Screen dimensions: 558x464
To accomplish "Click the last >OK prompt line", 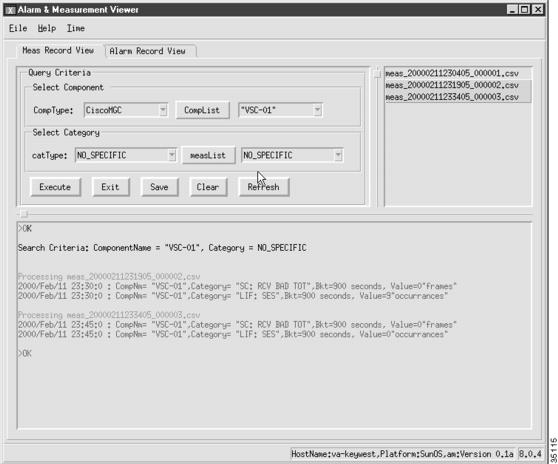I will 25,354.
